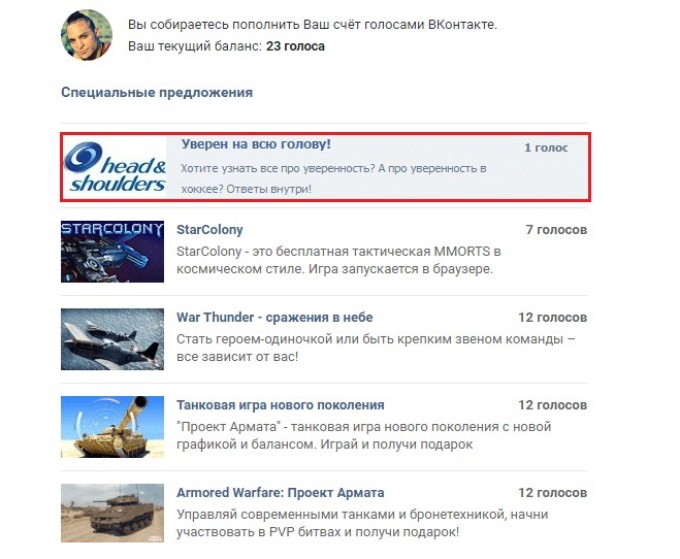Click the Head & Shoulders hockey description text

(333, 179)
